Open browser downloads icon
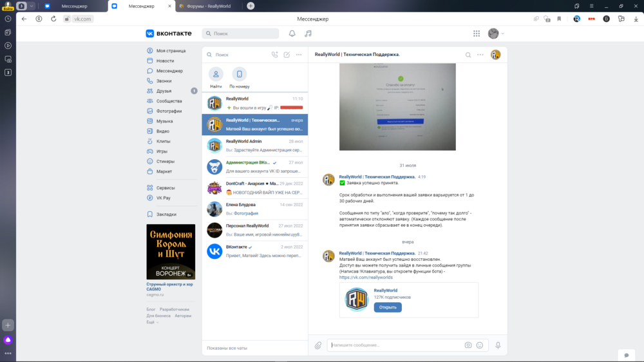 [636, 19]
